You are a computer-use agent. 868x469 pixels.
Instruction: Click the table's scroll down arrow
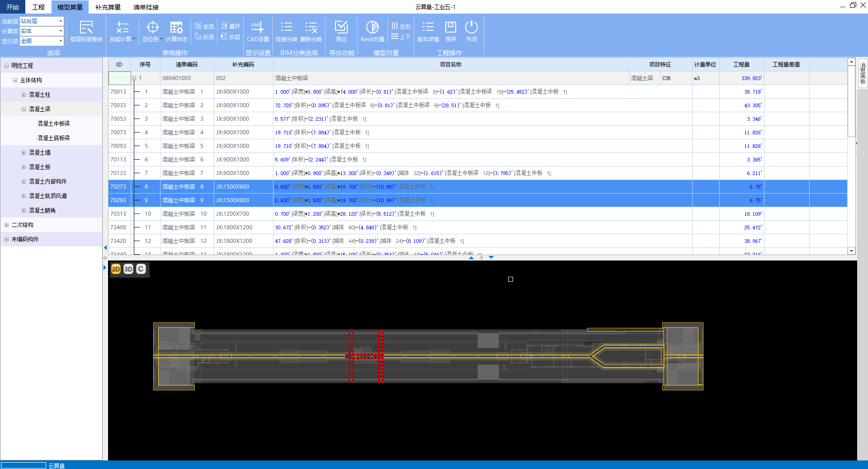click(851, 251)
